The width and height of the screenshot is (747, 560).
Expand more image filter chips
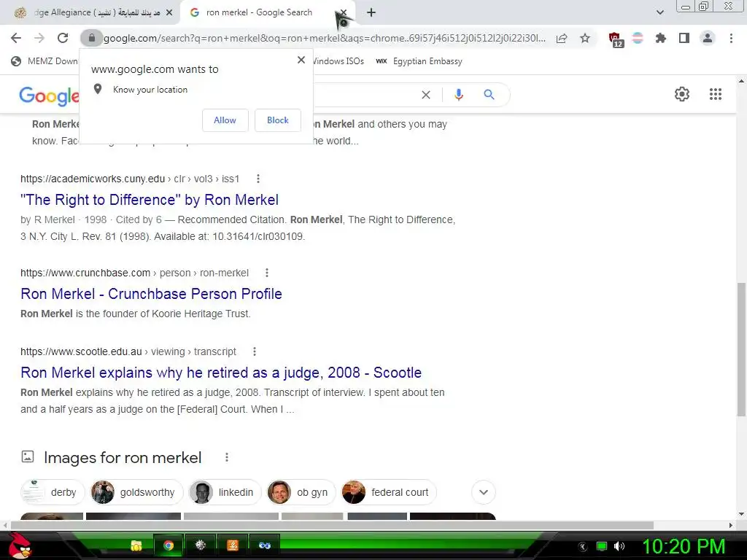pyautogui.click(x=484, y=492)
